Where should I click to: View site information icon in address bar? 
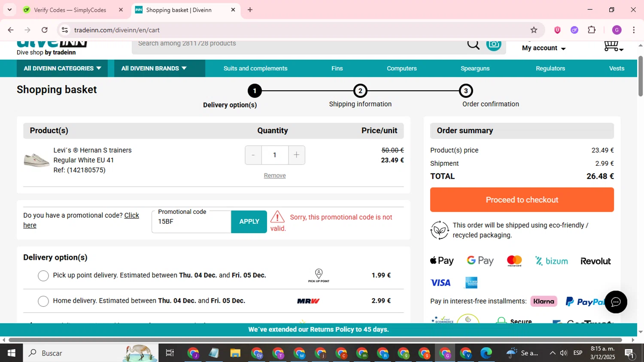point(65,30)
